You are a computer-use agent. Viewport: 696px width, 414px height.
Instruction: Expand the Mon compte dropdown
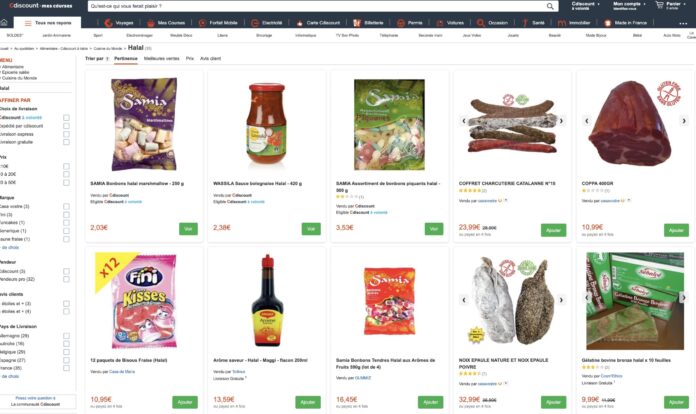click(x=629, y=5)
